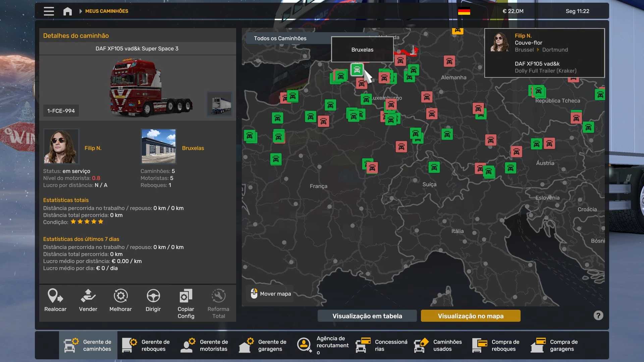Open the help question mark icon
This screenshot has width=644, height=362.
click(x=598, y=315)
